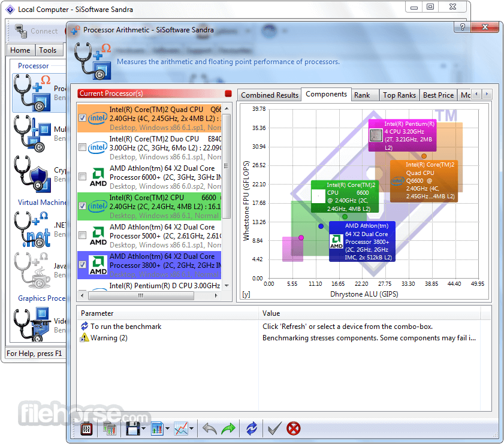Viewport: 504px width, 444px height.
Task: Click the grey checkmark OK icon
Action: [274, 428]
